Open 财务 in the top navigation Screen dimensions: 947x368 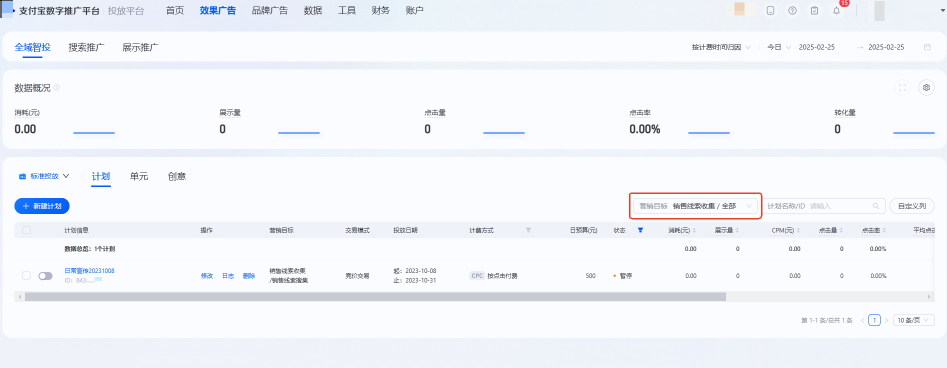point(380,10)
